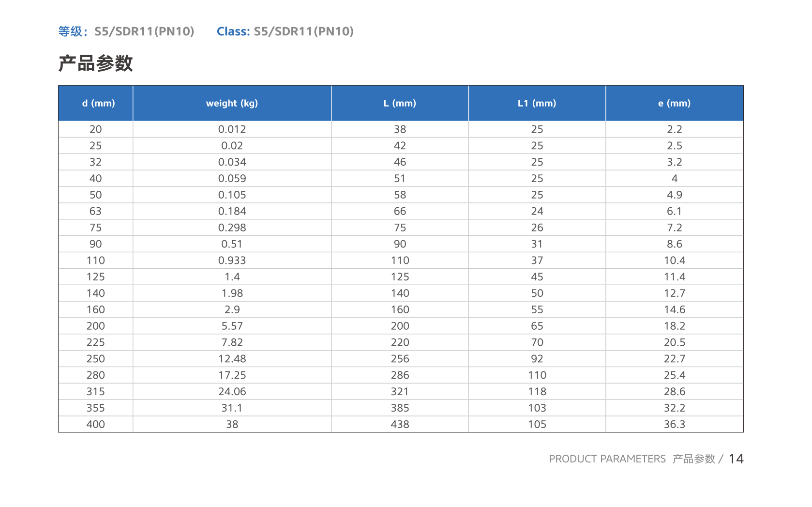Click PRODUCT PARAMETERS footer text

pos(607,459)
